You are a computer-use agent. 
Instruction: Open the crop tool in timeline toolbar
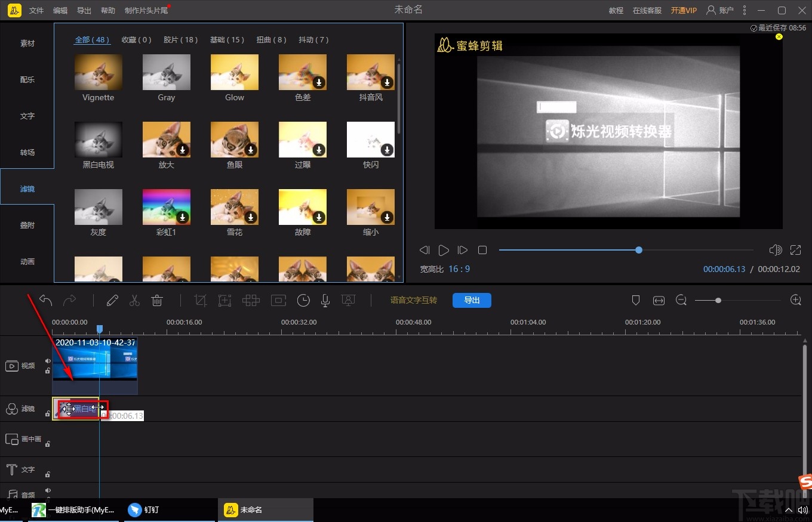tap(201, 301)
